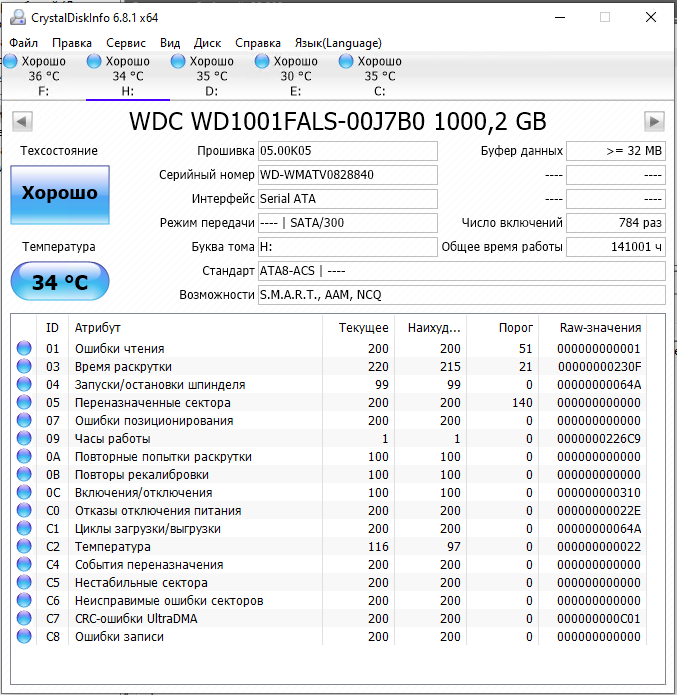Open the Справка menu
The height and width of the screenshot is (695, 677).
coord(258,43)
